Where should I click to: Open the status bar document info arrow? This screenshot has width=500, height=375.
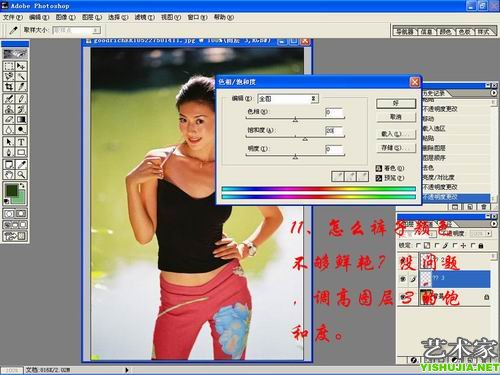coord(127,370)
